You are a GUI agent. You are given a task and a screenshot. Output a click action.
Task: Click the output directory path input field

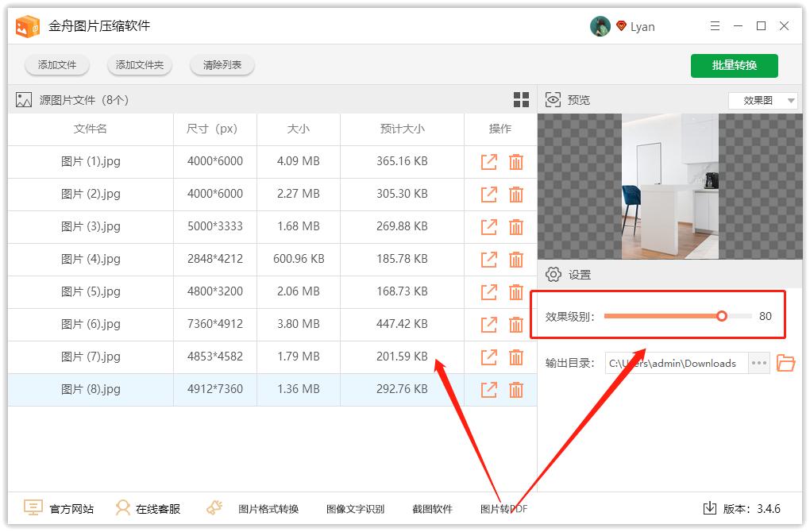[x=675, y=363]
